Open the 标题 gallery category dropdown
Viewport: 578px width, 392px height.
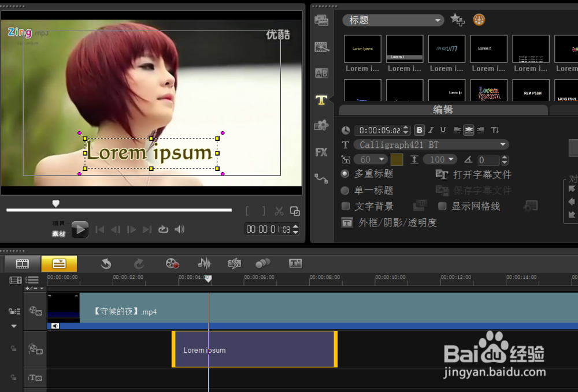[x=393, y=20]
